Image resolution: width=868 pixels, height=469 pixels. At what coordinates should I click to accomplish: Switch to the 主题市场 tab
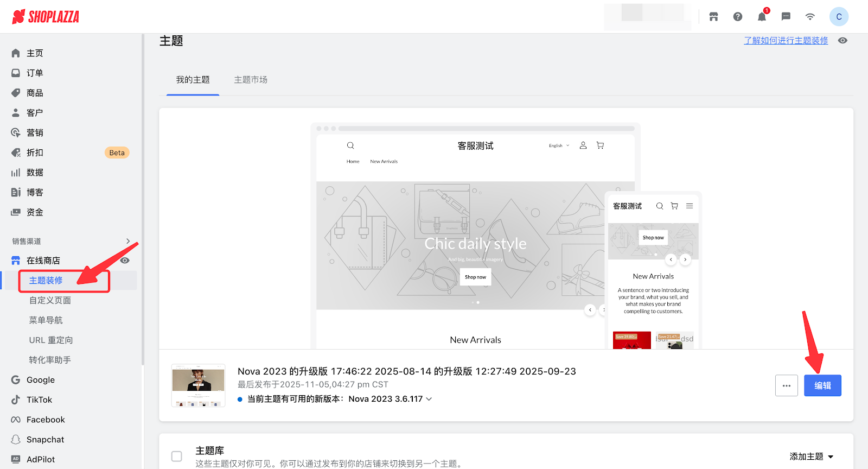coord(251,80)
